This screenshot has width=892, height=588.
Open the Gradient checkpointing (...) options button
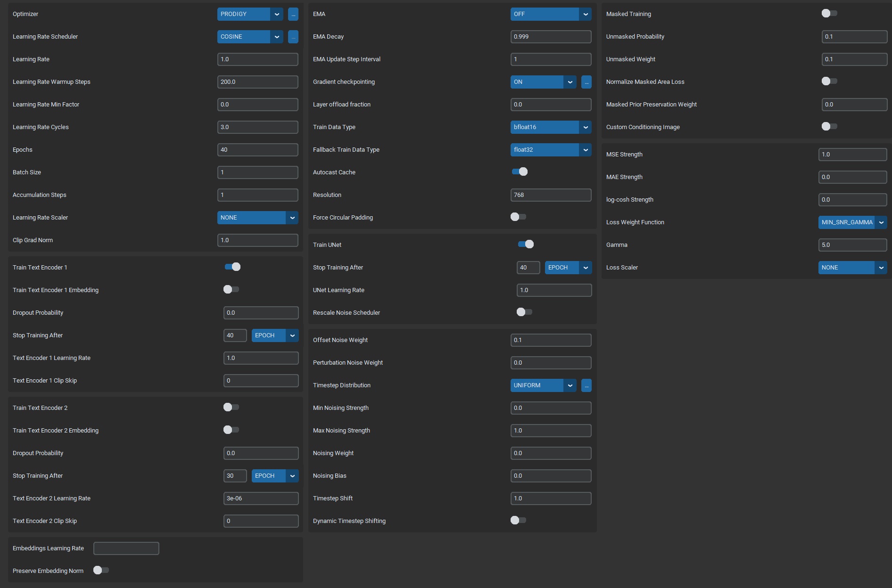pos(586,82)
